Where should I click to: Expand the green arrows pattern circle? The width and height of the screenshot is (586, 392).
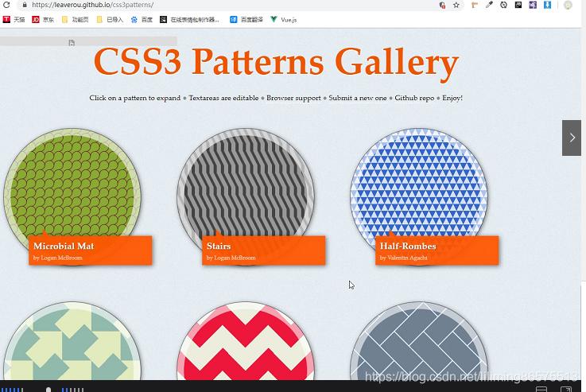pyautogui.click(x=72, y=341)
